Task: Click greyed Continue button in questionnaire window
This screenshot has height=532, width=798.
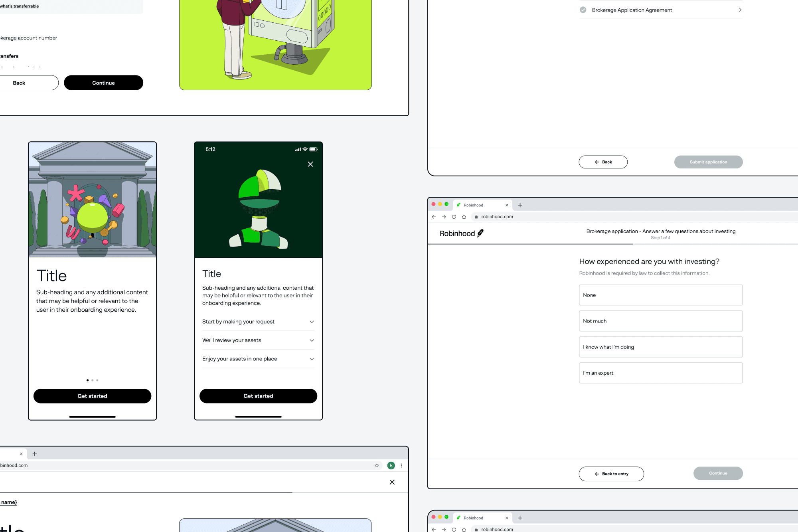Action: [x=718, y=473]
